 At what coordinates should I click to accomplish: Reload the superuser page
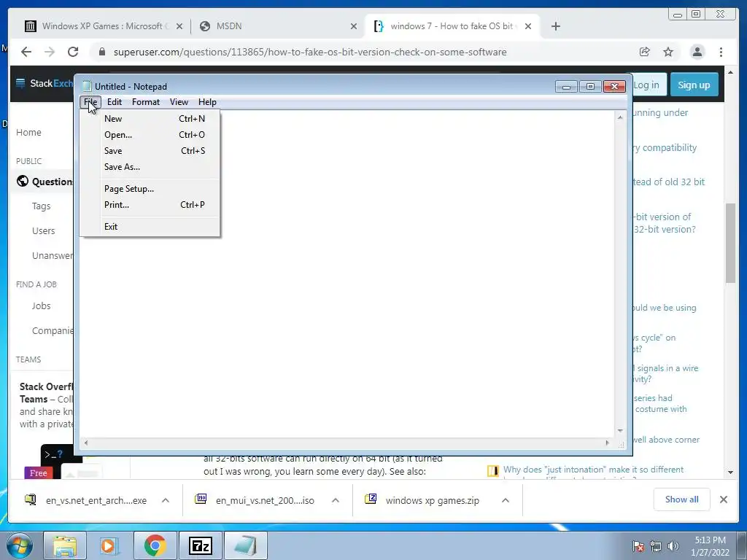[x=73, y=52]
